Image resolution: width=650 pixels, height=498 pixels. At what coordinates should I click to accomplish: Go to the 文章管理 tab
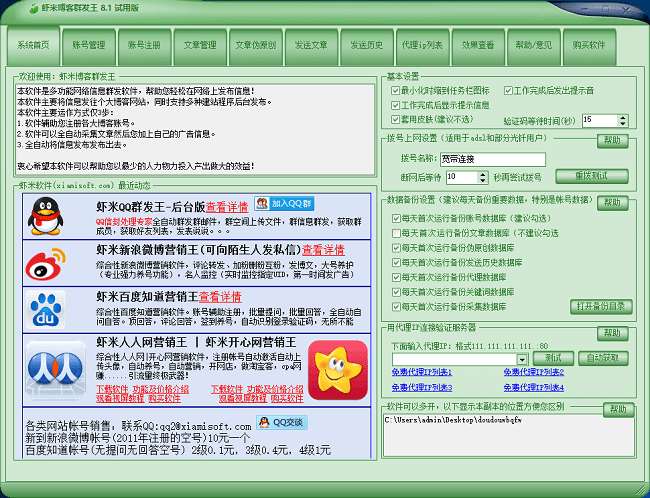point(200,46)
